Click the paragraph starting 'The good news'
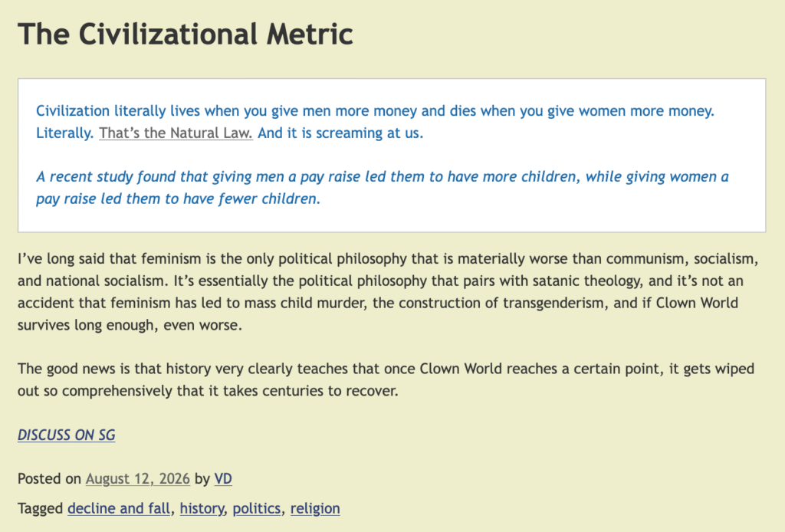Screen dimensions: 785x532 tap(386, 380)
